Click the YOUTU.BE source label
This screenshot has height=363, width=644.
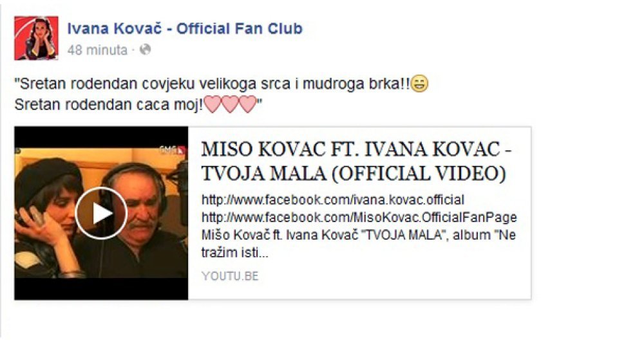pos(230,276)
